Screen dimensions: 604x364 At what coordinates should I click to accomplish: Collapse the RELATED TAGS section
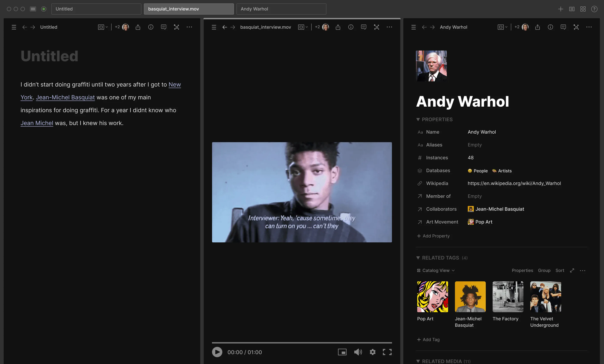[x=418, y=258]
